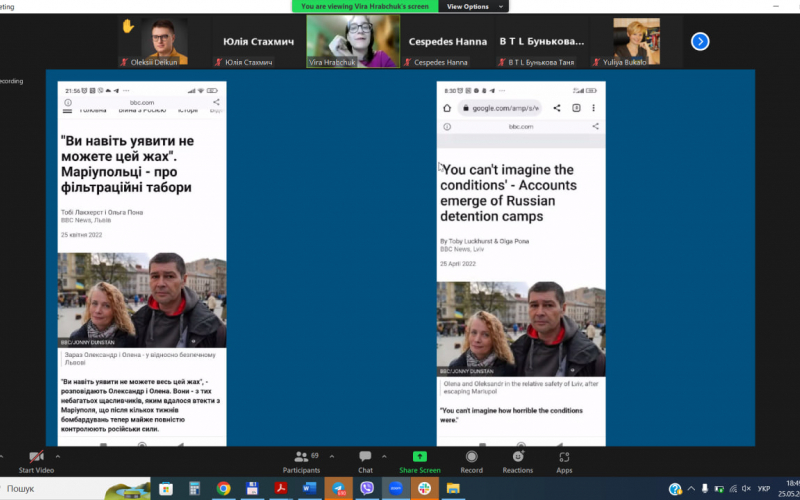Open Google Chrome from the taskbar
Viewport: 800px width, 500px height.
coord(223,489)
